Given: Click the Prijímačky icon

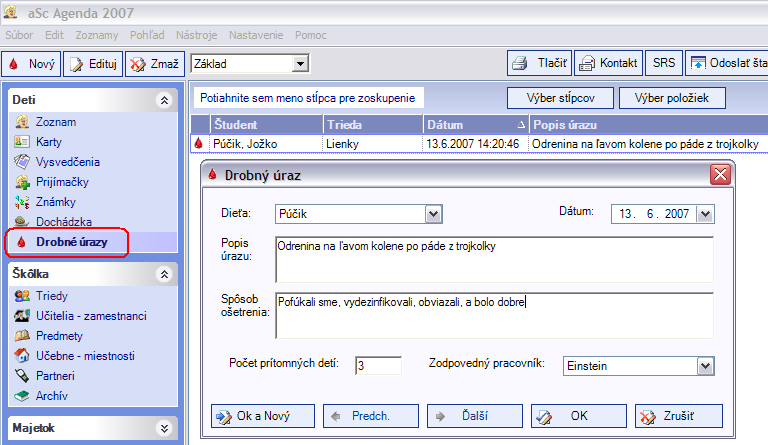Looking at the screenshot, I should click(22, 182).
